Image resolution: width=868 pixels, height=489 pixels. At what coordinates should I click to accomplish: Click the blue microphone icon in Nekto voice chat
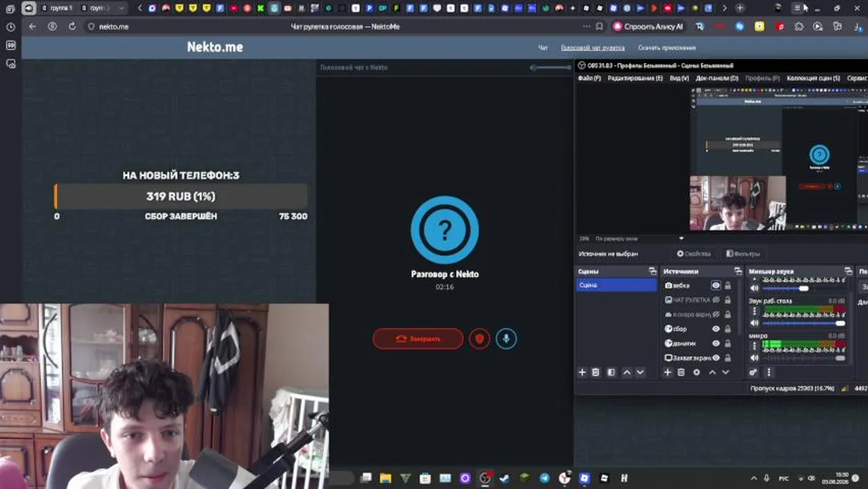pyautogui.click(x=506, y=338)
